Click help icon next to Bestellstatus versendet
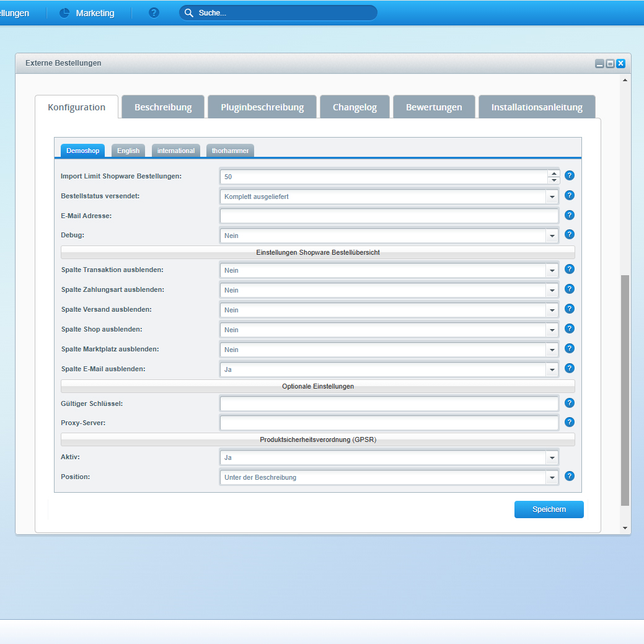644x644 pixels. (570, 195)
